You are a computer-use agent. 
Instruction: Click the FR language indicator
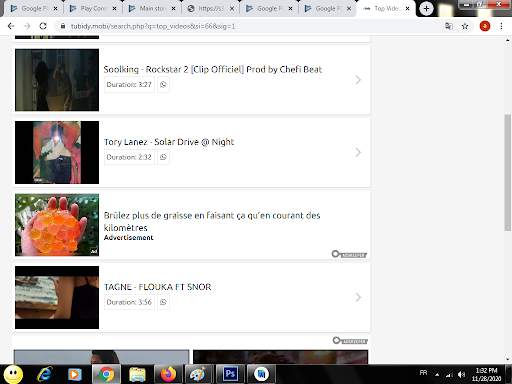(423, 373)
